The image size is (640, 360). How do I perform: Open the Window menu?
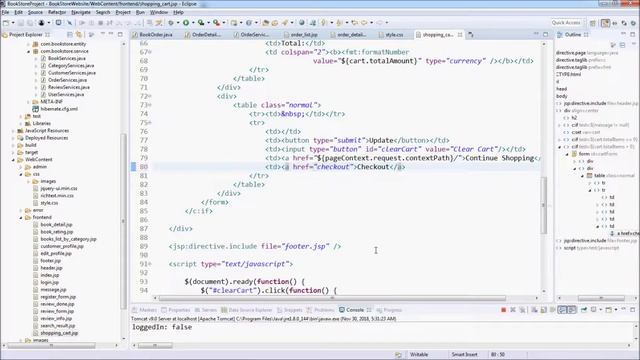click(x=159, y=12)
